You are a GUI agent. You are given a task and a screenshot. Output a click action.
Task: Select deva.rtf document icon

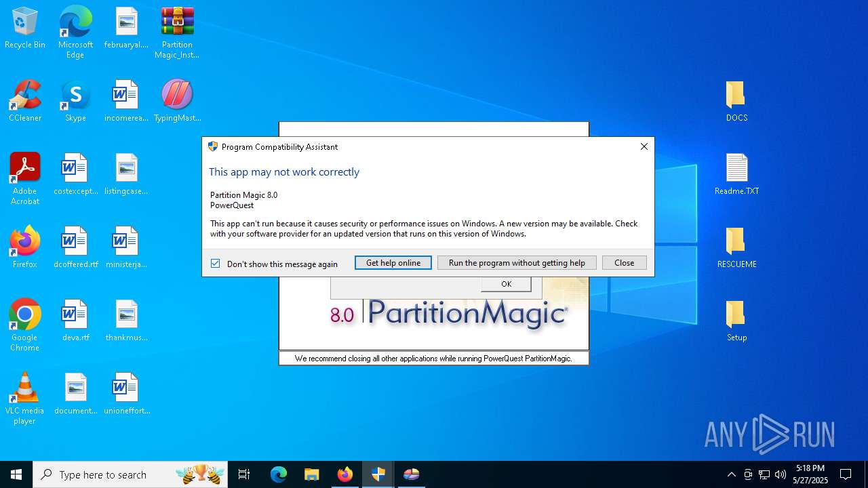pos(75,321)
